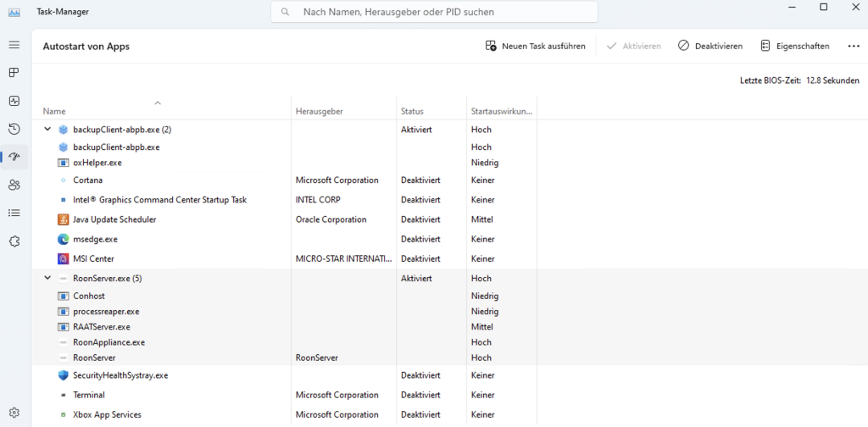
Task: Click the Xbox App Services icon
Action: tap(63, 414)
